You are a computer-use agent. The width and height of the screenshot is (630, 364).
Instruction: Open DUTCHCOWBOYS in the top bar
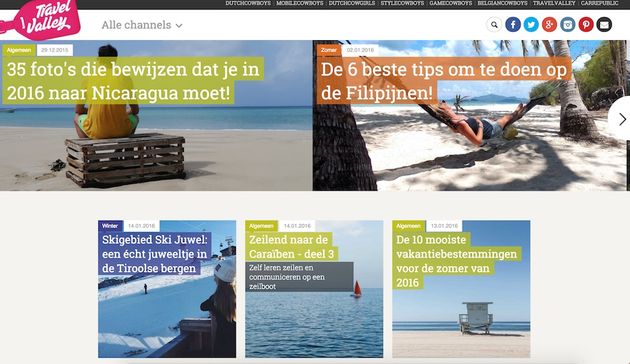(248, 3)
